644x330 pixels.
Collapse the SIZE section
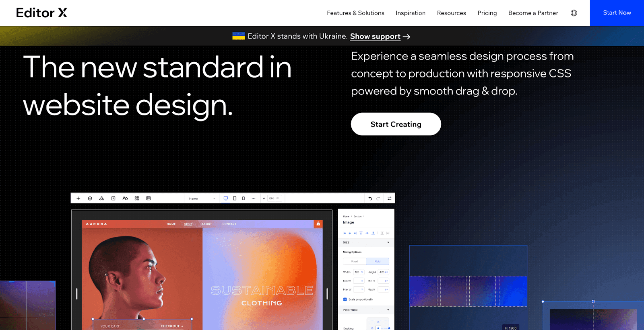pyautogui.click(x=388, y=242)
